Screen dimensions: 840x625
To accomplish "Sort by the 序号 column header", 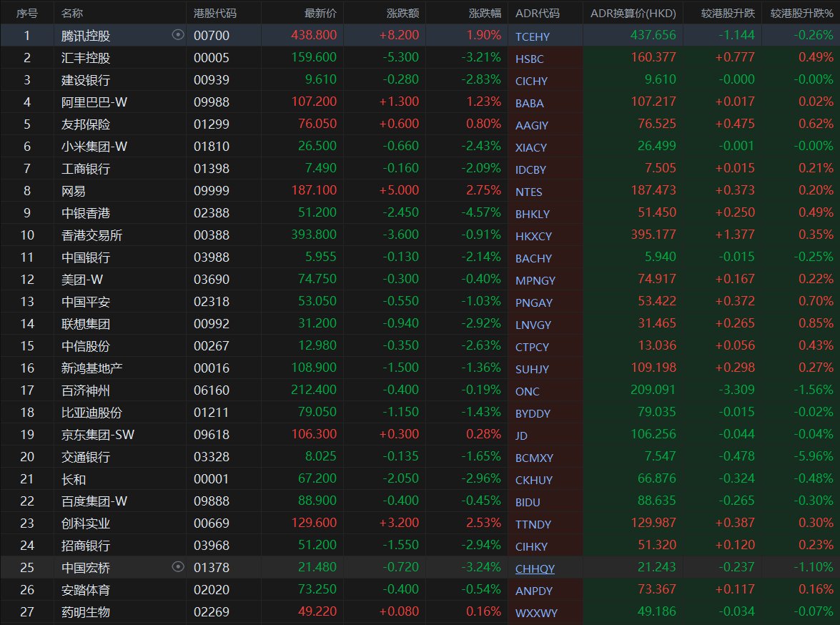I will (x=26, y=13).
